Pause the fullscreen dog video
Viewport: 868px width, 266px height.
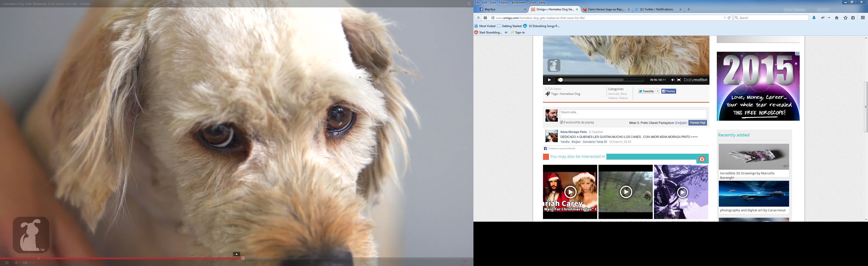pos(6,263)
